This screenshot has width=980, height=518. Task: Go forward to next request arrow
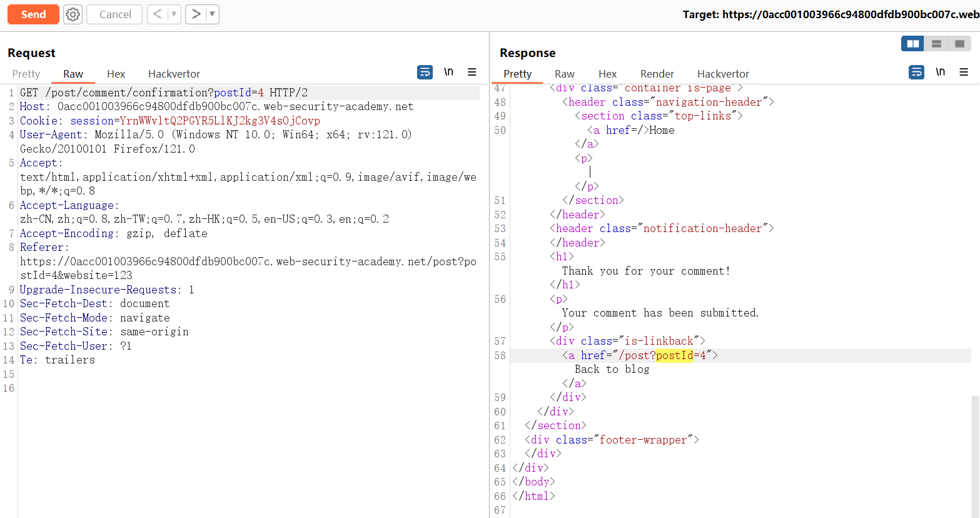click(196, 14)
